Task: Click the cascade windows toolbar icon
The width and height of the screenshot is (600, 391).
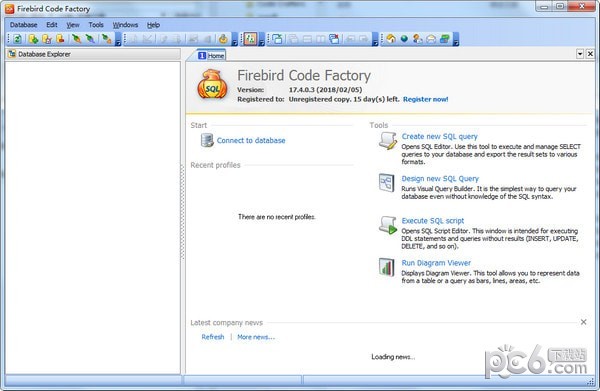Action: (x=293, y=39)
